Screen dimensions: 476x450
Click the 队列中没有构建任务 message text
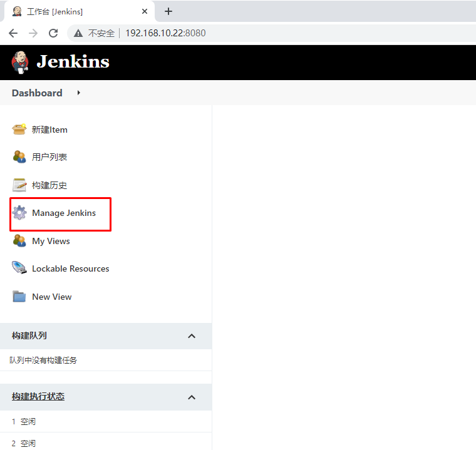point(43,360)
